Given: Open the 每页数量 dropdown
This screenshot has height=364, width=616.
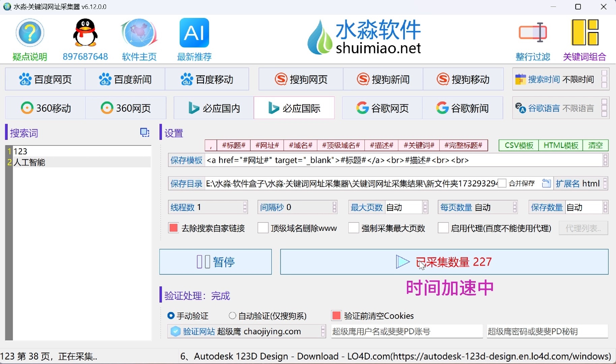Looking at the screenshot, I should click(478, 207).
